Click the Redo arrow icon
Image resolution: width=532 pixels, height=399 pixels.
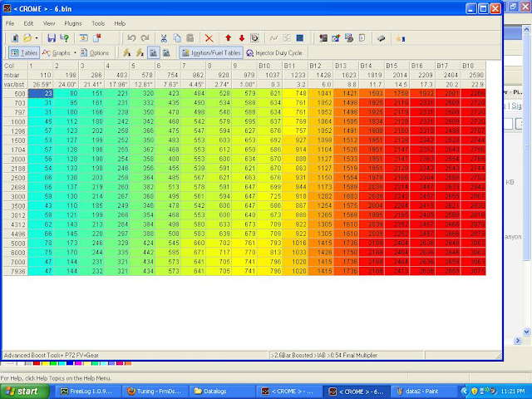click(145, 38)
